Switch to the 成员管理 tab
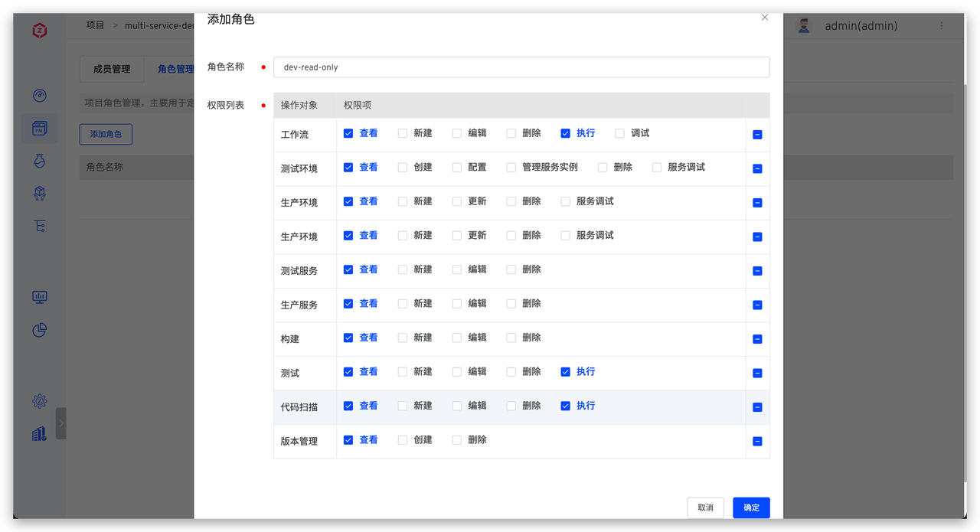The image size is (980, 532). pos(111,69)
